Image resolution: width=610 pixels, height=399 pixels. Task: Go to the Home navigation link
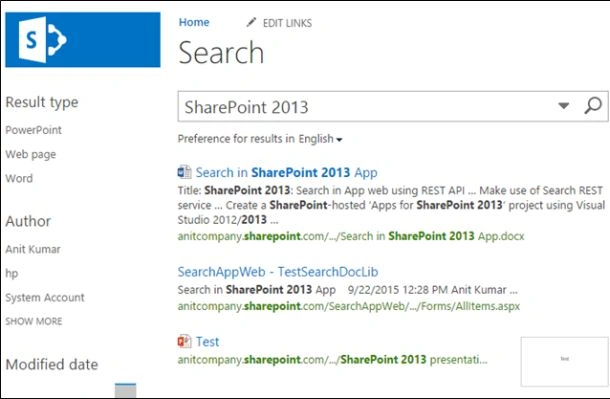point(194,22)
